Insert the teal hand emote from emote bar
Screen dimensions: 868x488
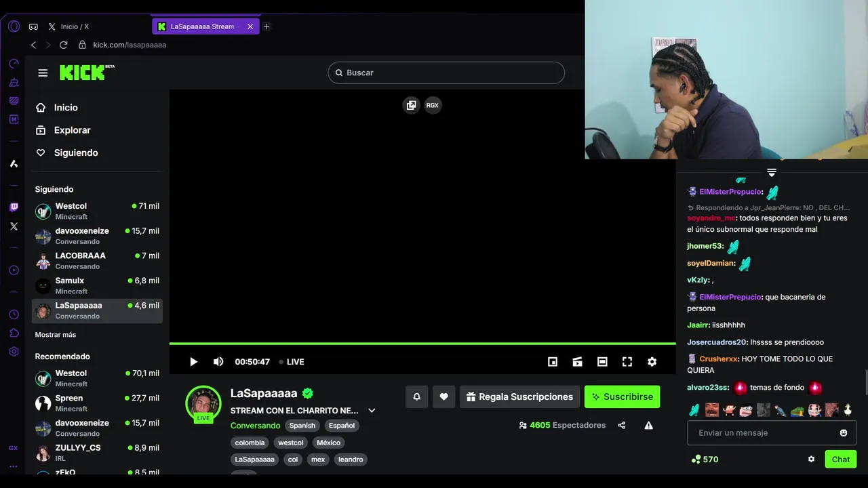[x=694, y=409]
